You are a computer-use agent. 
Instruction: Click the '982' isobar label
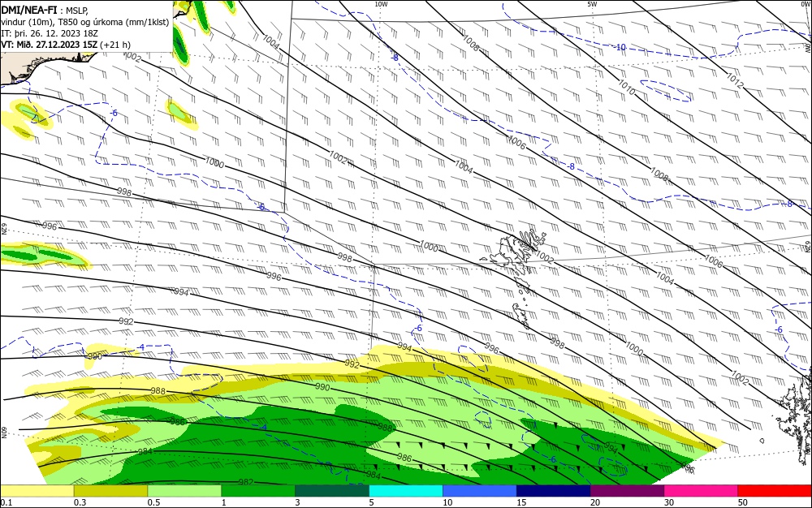246,482
